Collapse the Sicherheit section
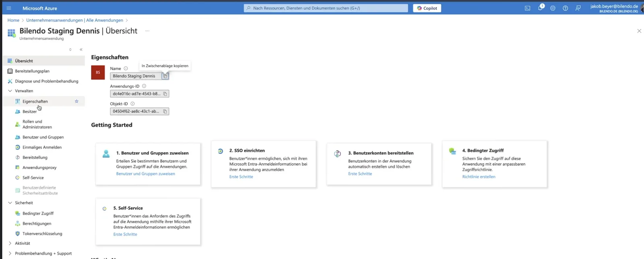Viewport: 644px width, 259px height. tap(10, 203)
